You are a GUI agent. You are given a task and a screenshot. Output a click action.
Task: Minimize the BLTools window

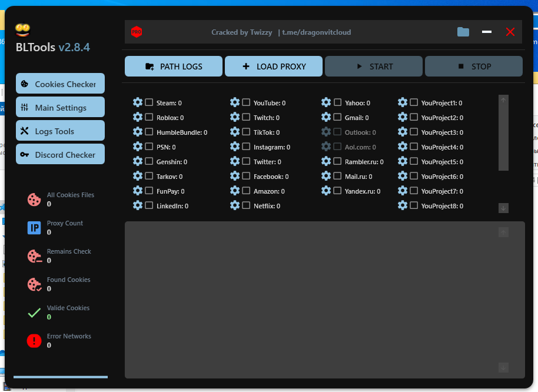click(x=487, y=32)
